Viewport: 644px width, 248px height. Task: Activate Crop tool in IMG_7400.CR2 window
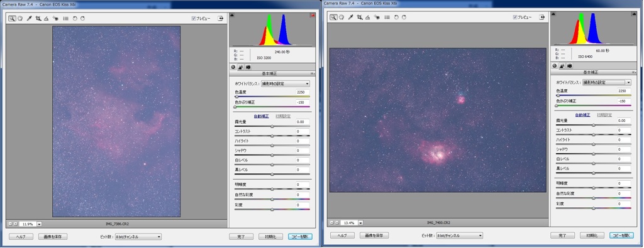pyautogui.click(x=360, y=17)
